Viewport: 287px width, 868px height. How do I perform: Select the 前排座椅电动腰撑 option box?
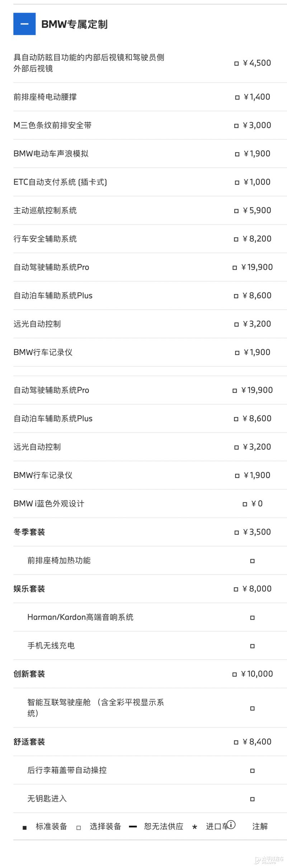237,97
